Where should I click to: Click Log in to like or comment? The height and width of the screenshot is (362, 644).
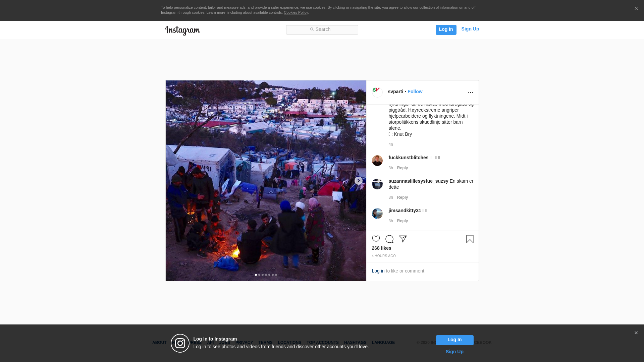378,271
